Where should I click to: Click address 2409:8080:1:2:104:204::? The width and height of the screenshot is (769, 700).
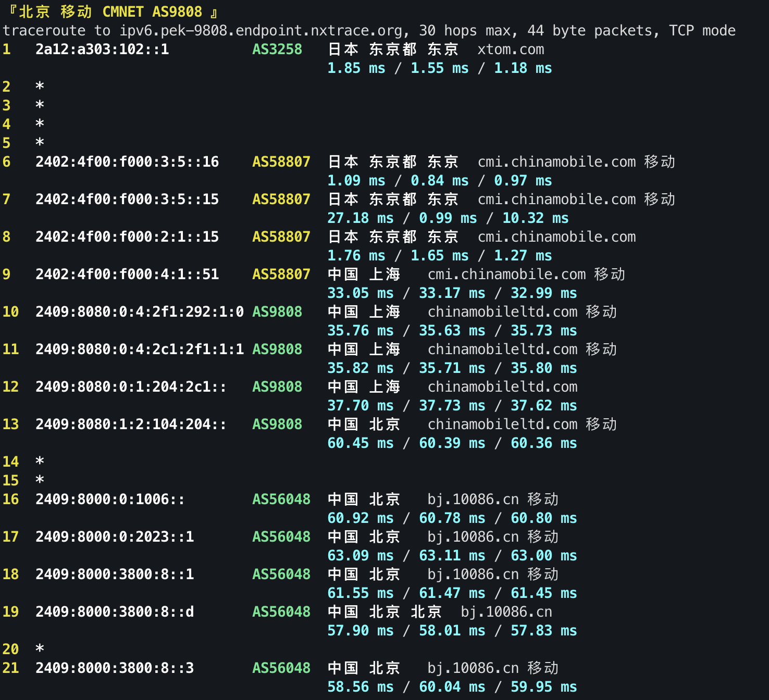131,424
